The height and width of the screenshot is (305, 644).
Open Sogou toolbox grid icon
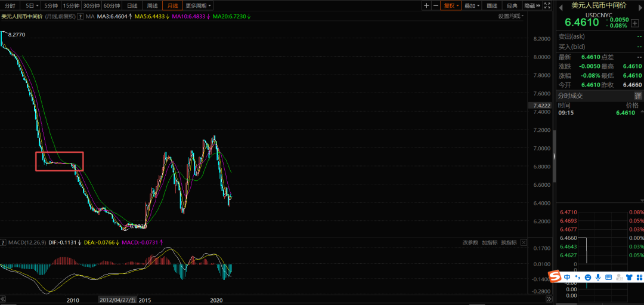(x=639, y=277)
